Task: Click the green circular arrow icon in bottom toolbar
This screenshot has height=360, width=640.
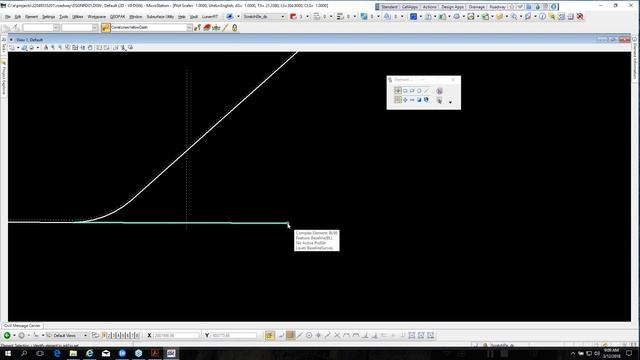Action: point(7,336)
